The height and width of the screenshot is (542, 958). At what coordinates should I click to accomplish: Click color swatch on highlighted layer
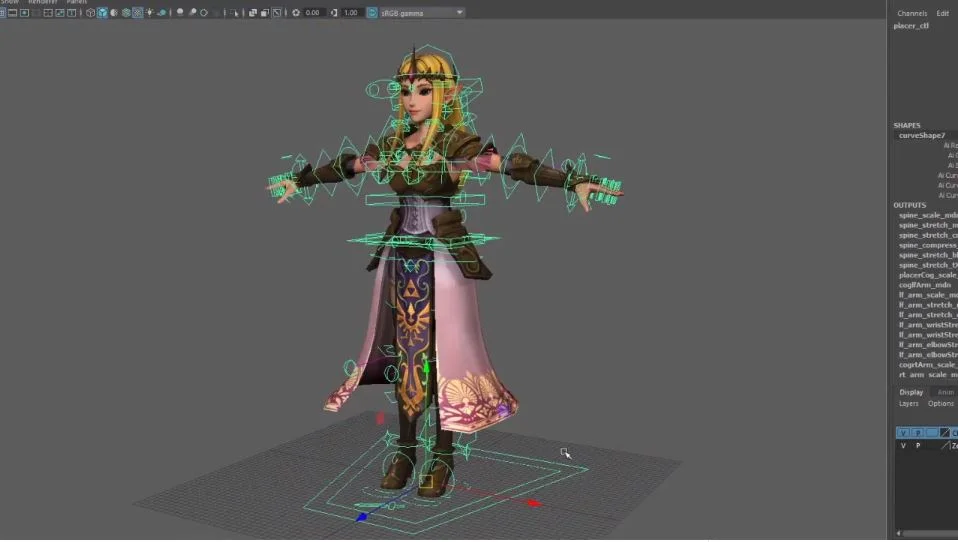[945, 433]
